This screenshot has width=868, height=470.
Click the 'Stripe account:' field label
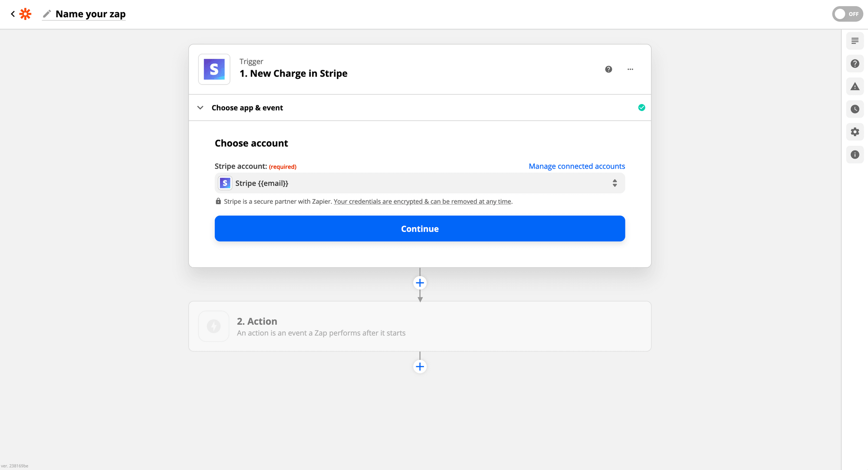click(x=241, y=166)
